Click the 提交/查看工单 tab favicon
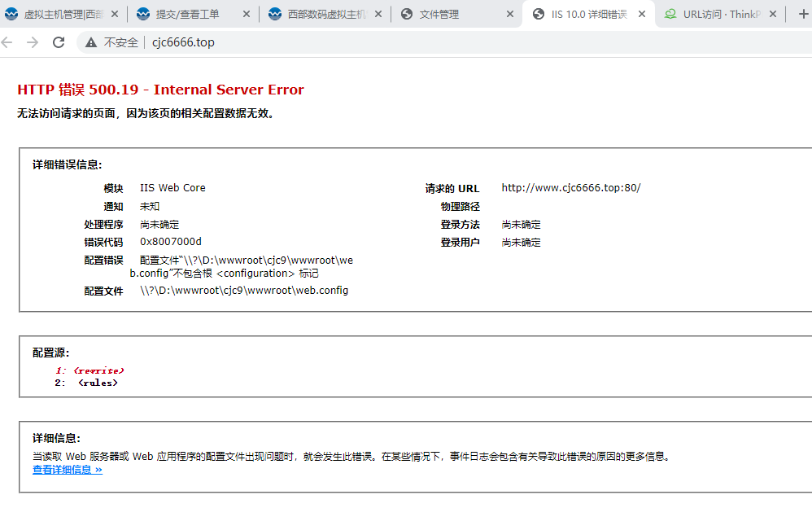The image size is (812, 530). click(x=143, y=14)
